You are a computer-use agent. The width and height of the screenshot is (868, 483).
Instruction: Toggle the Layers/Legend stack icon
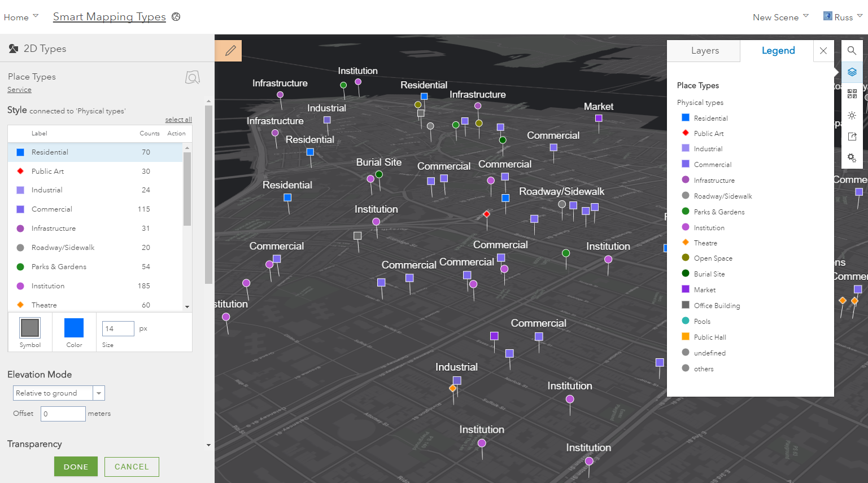[x=852, y=72]
